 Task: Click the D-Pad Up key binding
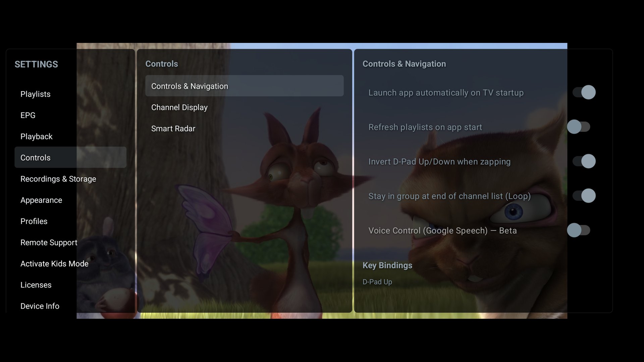click(377, 282)
